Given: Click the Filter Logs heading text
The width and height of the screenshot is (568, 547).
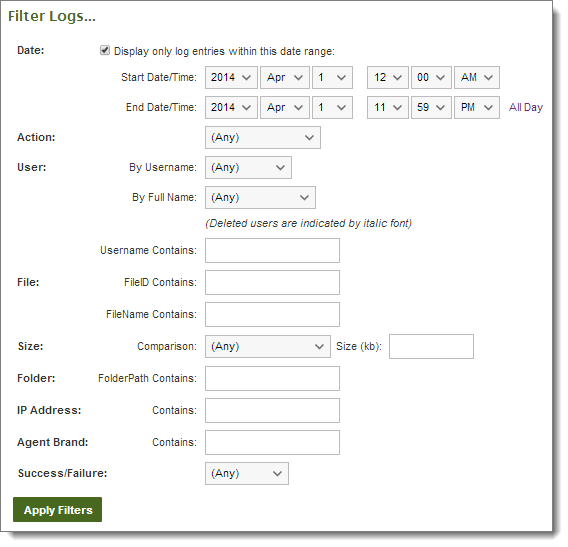Looking at the screenshot, I should [52, 16].
